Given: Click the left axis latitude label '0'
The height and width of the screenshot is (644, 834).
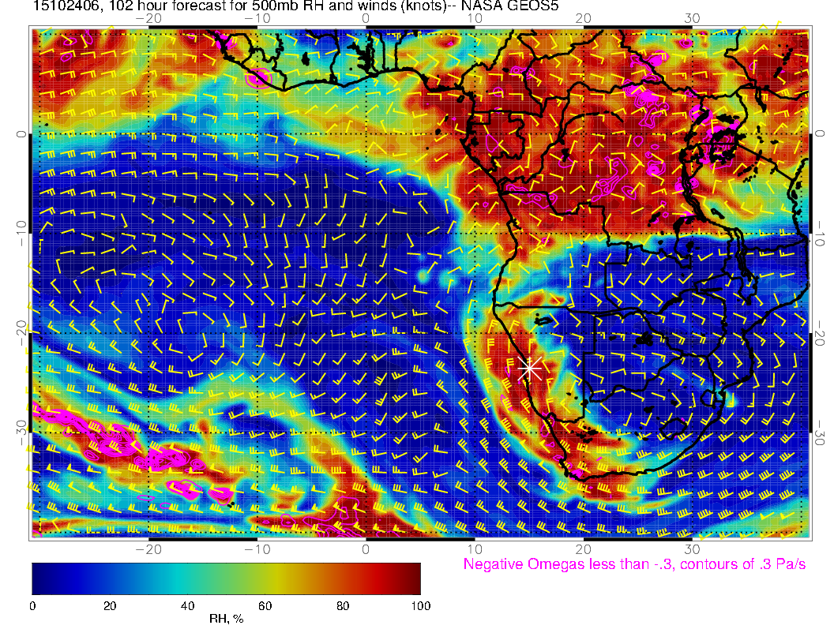Looking at the screenshot, I should click(x=21, y=134).
